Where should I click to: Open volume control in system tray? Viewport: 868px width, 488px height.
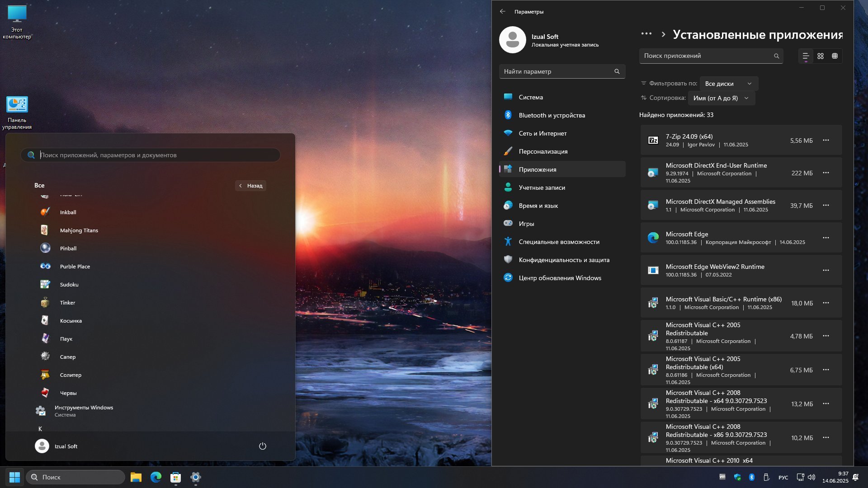click(x=811, y=477)
